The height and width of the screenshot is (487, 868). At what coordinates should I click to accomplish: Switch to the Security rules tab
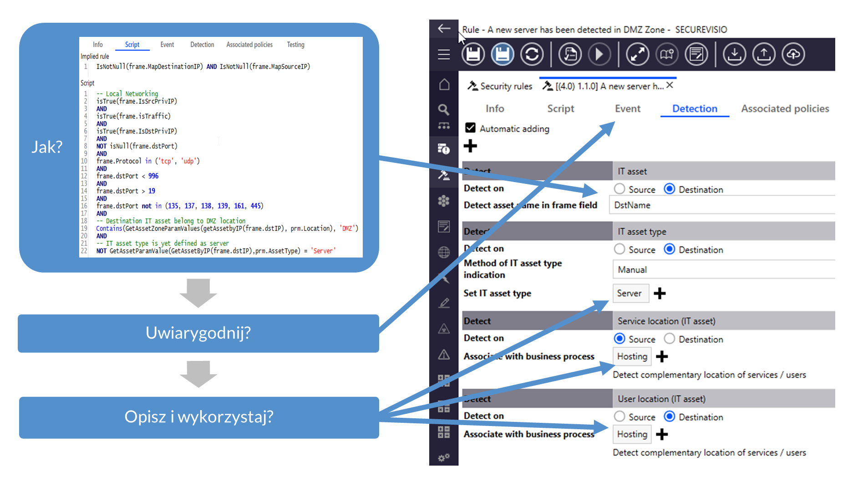click(500, 86)
